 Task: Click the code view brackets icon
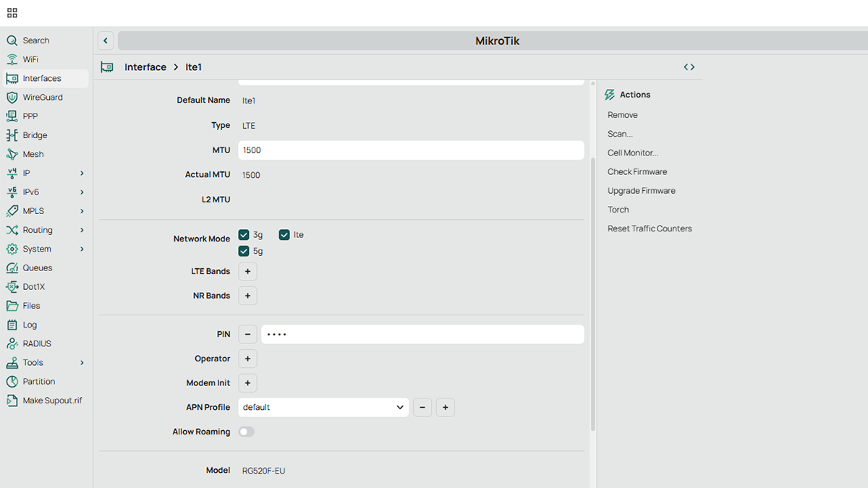pos(689,67)
